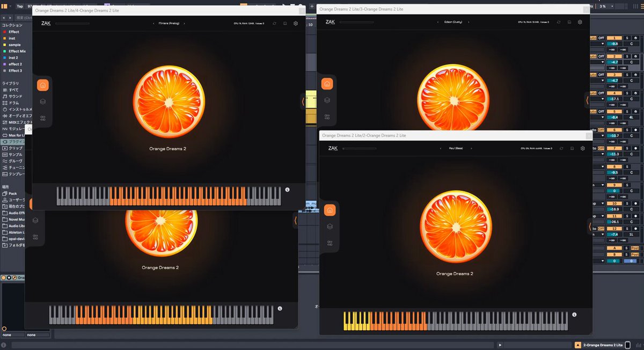Image resolution: width=644 pixels, height=350 pixels.
Task: Save preset in 2-Orange Dreams window
Action: click(572, 148)
